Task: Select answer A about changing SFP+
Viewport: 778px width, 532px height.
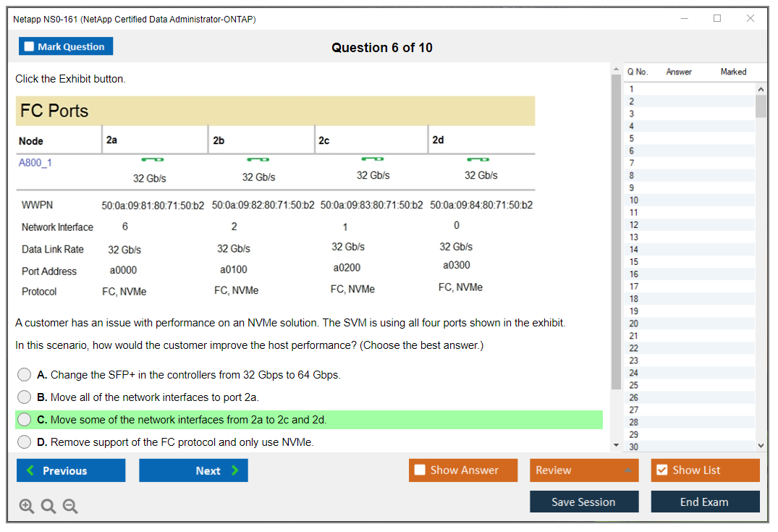Action: [25, 375]
